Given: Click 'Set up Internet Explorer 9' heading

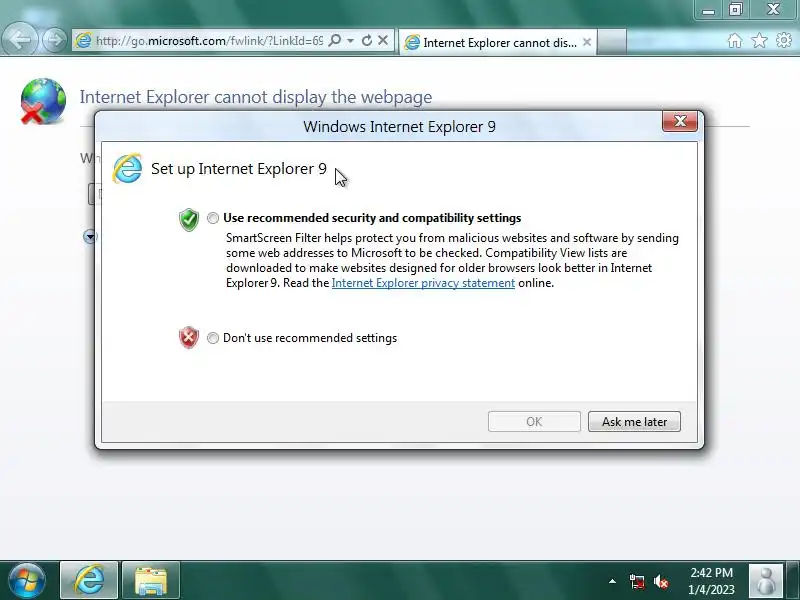Looking at the screenshot, I should pyautogui.click(x=239, y=169).
